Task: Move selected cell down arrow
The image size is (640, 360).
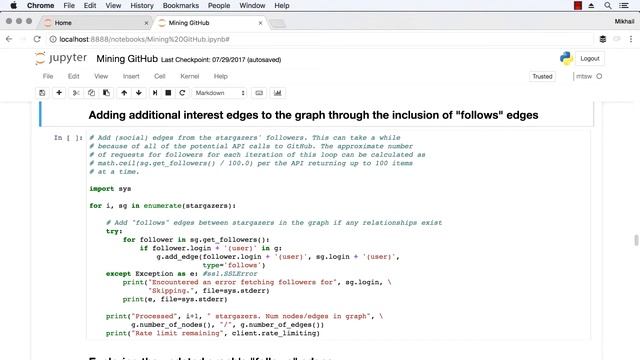Action: click(139, 93)
